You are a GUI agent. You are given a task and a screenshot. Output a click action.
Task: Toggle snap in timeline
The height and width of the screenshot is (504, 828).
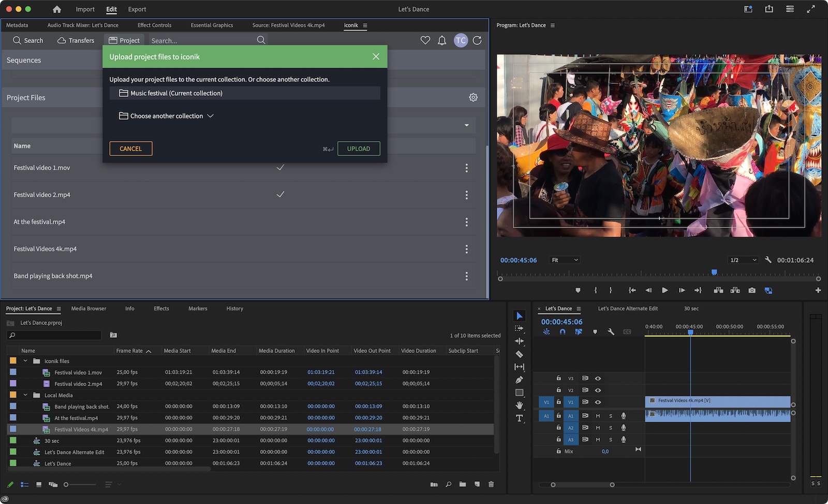563,332
